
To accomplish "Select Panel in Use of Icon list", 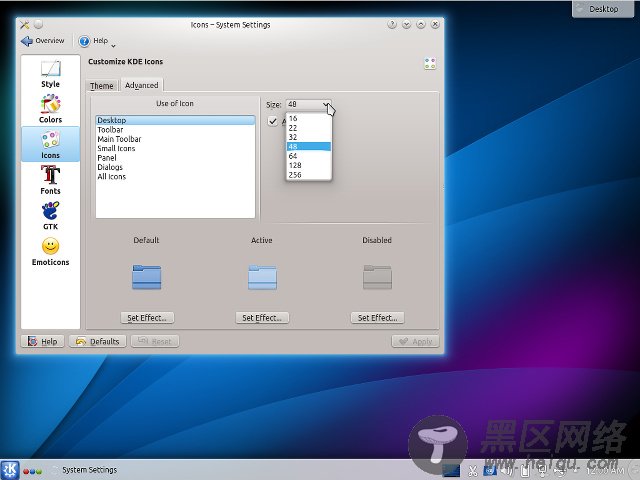I will coord(175,158).
